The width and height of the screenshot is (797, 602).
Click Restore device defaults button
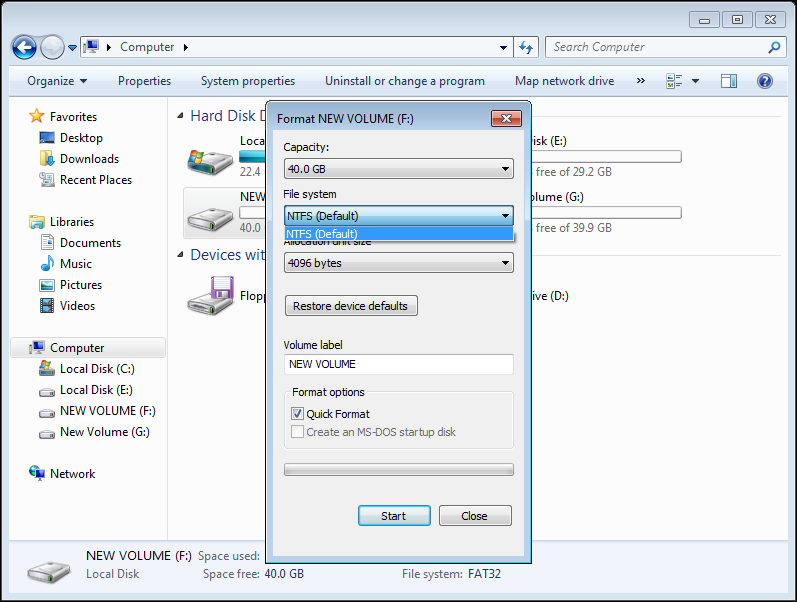click(x=351, y=306)
